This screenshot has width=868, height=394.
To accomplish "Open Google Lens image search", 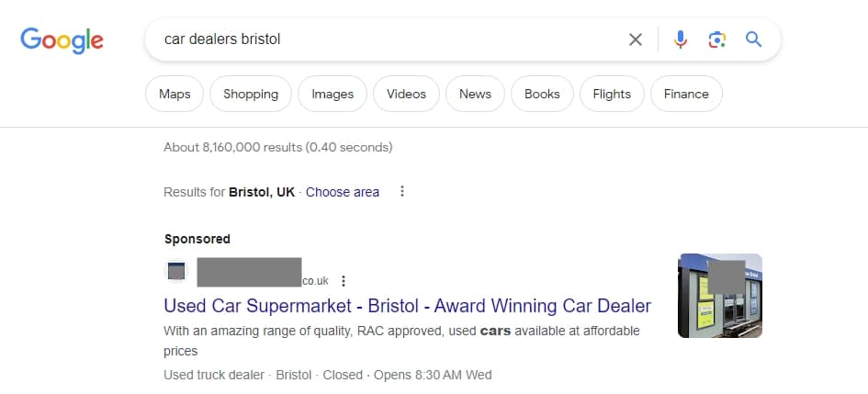I will [x=717, y=39].
